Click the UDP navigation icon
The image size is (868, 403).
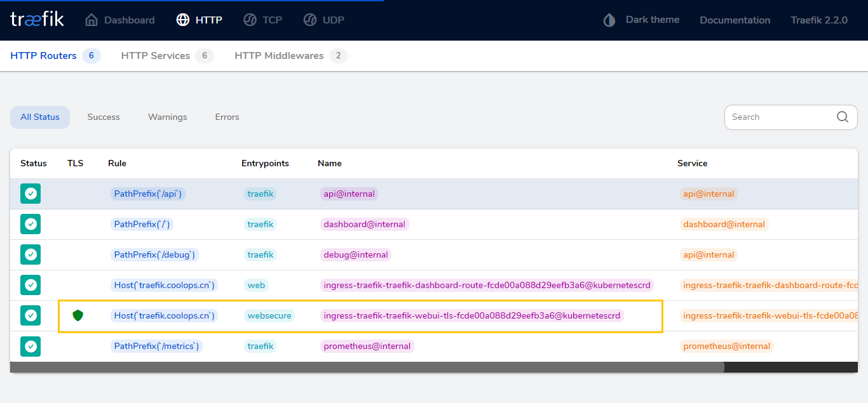click(x=310, y=20)
